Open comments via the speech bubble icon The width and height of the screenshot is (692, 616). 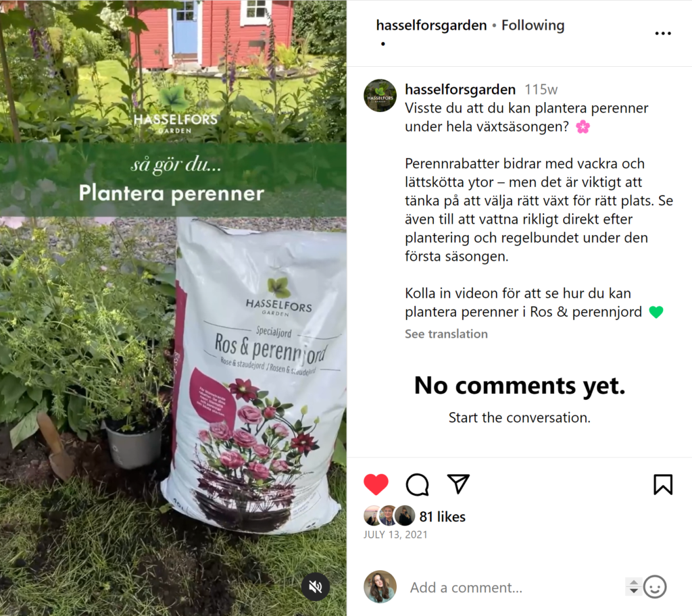417,484
